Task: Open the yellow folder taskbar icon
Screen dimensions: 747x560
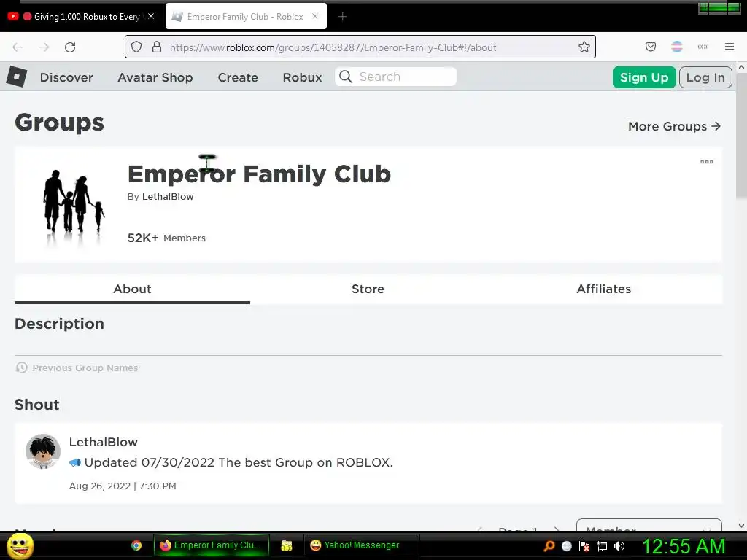Action: (286, 545)
